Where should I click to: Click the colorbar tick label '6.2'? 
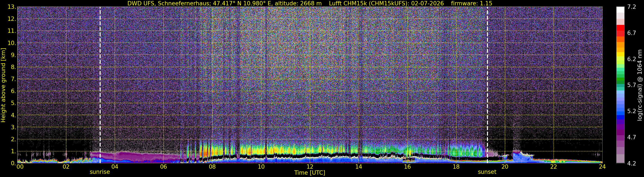(x=632, y=59)
